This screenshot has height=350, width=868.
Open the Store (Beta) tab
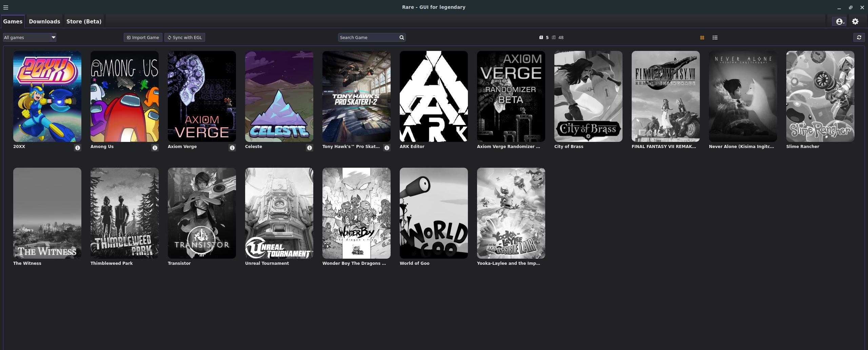point(84,21)
